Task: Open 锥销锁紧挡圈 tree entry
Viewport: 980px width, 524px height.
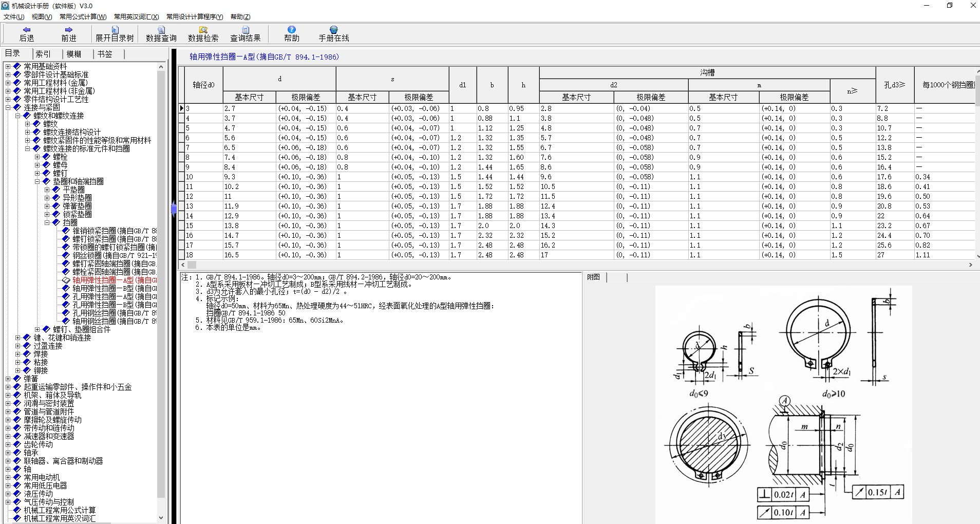Action: (114, 231)
